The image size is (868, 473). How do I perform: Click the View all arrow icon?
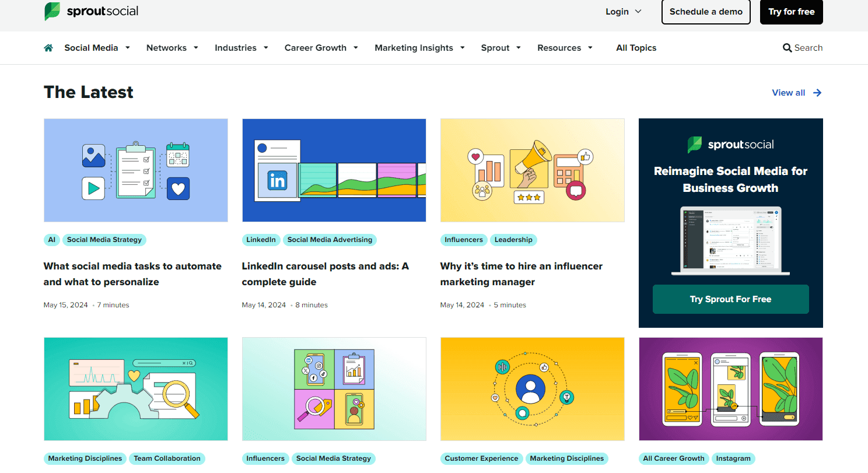817,93
